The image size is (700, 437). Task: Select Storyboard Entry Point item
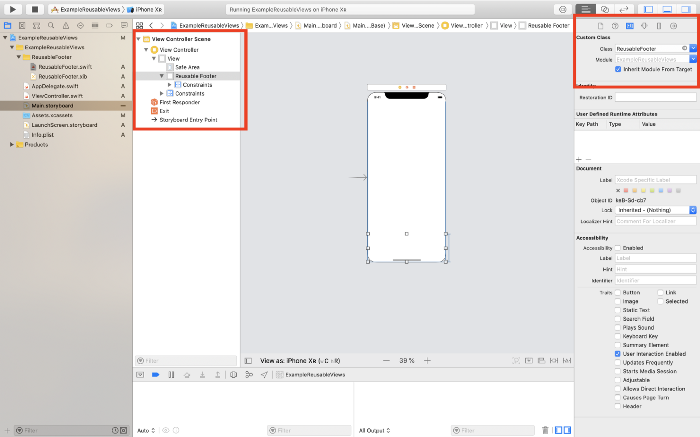click(x=188, y=120)
